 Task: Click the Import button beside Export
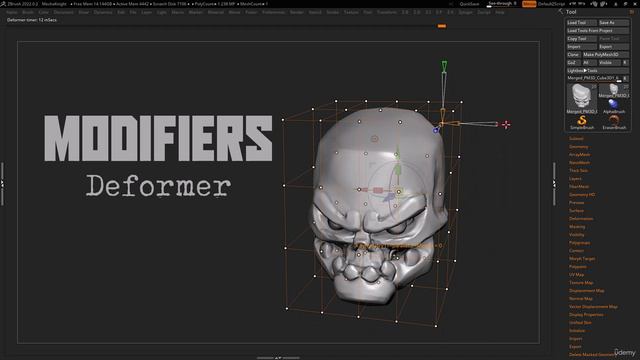point(582,47)
